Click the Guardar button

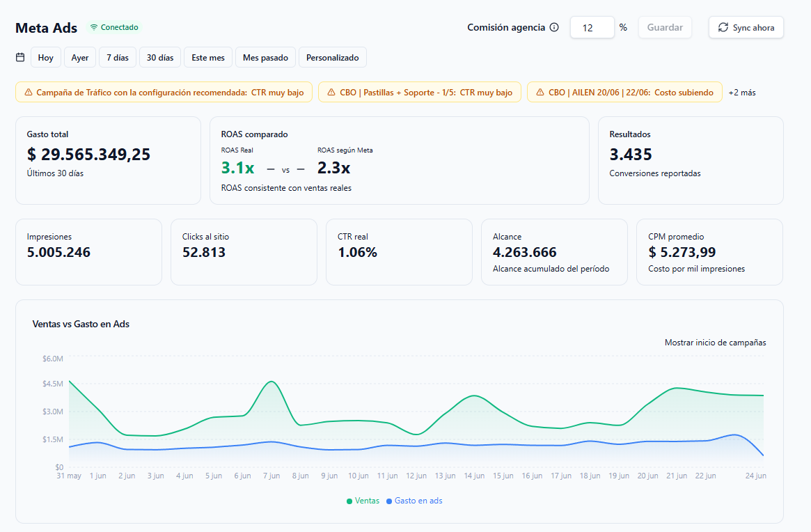[665, 27]
